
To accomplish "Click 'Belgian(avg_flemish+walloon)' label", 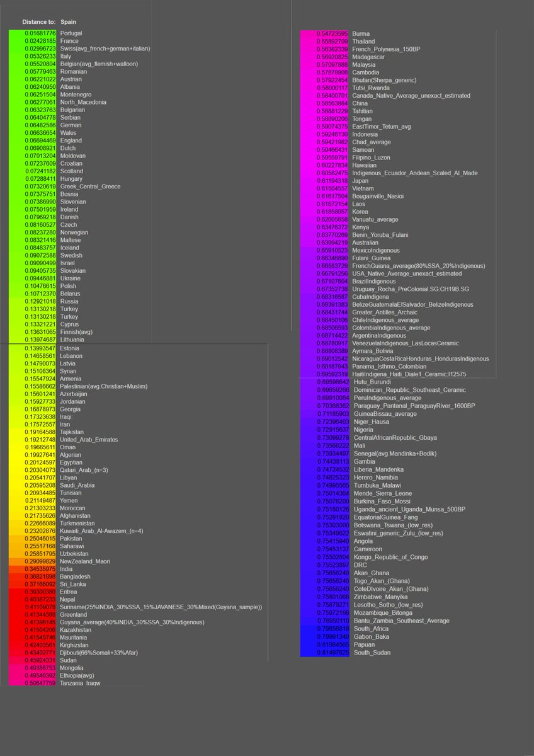I will point(99,64).
